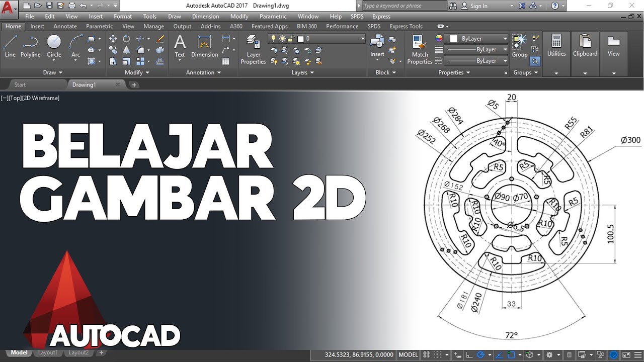Expand the Annotation panel
This screenshot has width=644, height=362.
click(x=204, y=72)
